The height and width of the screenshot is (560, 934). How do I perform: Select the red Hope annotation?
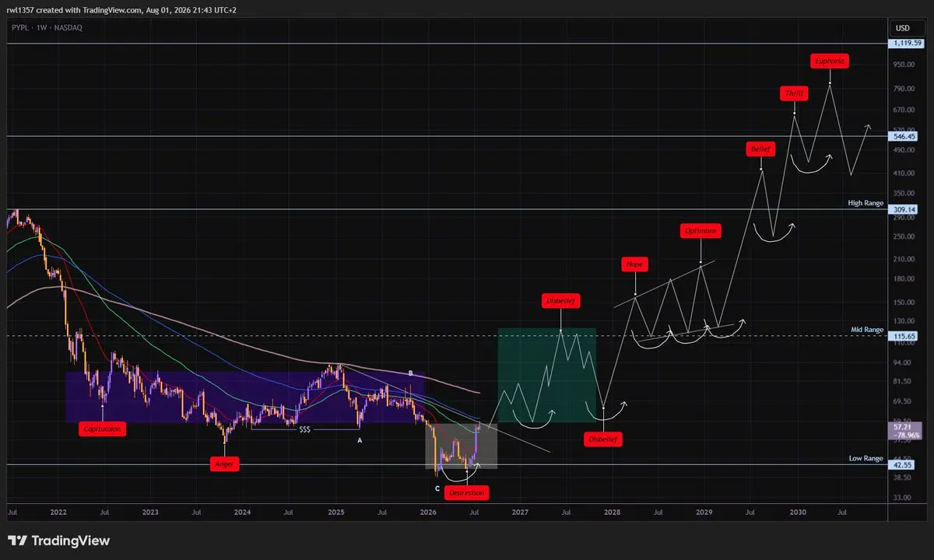pyautogui.click(x=634, y=264)
